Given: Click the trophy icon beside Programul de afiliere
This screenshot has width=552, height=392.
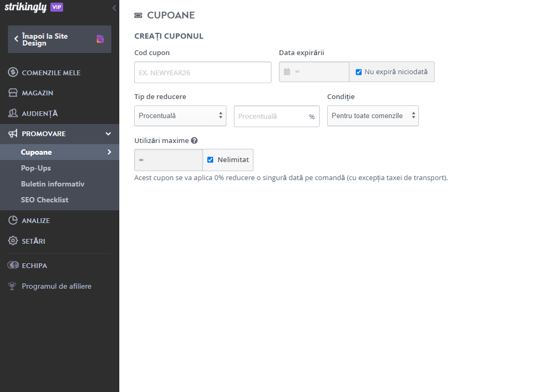Looking at the screenshot, I should (12, 286).
